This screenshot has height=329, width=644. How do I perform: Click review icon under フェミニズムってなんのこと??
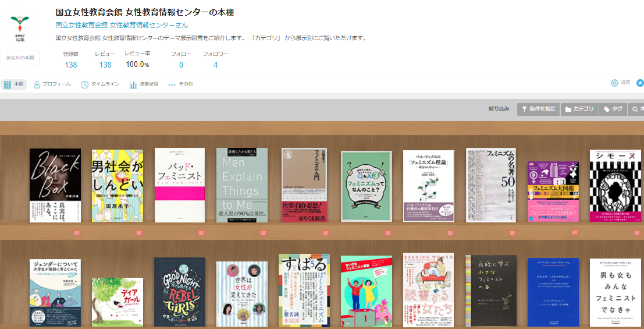388,233
